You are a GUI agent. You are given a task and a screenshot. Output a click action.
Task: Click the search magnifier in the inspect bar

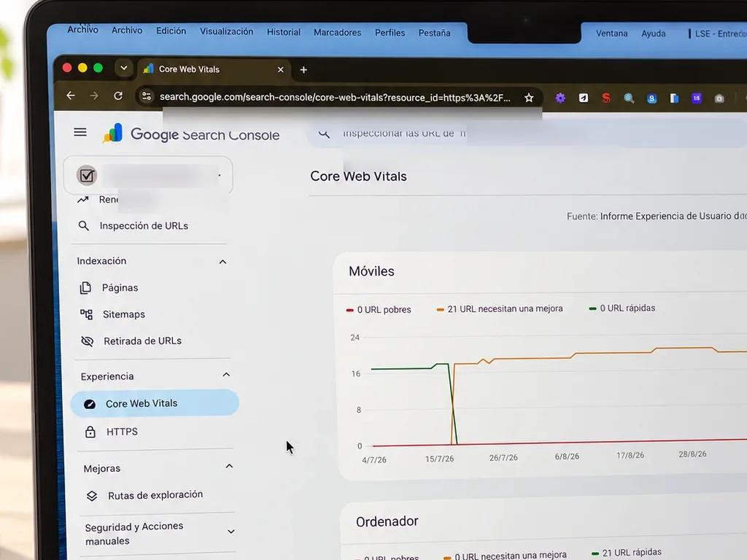pyautogui.click(x=325, y=134)
